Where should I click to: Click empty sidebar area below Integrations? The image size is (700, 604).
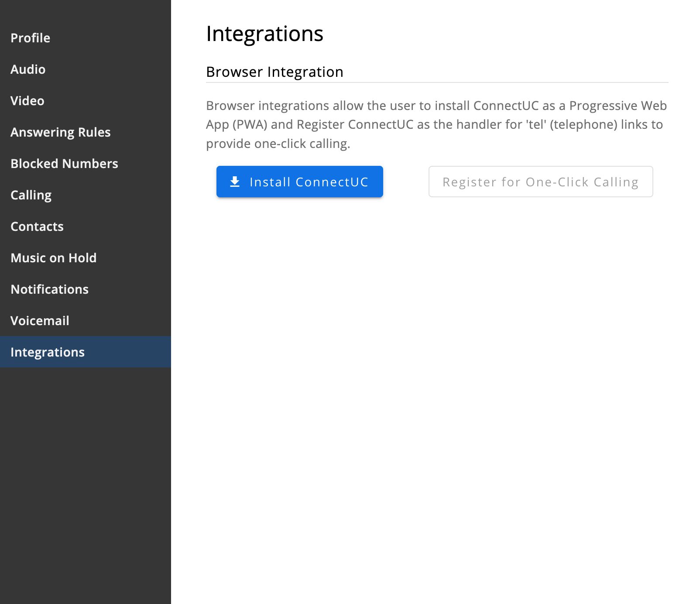pos(86,480)
